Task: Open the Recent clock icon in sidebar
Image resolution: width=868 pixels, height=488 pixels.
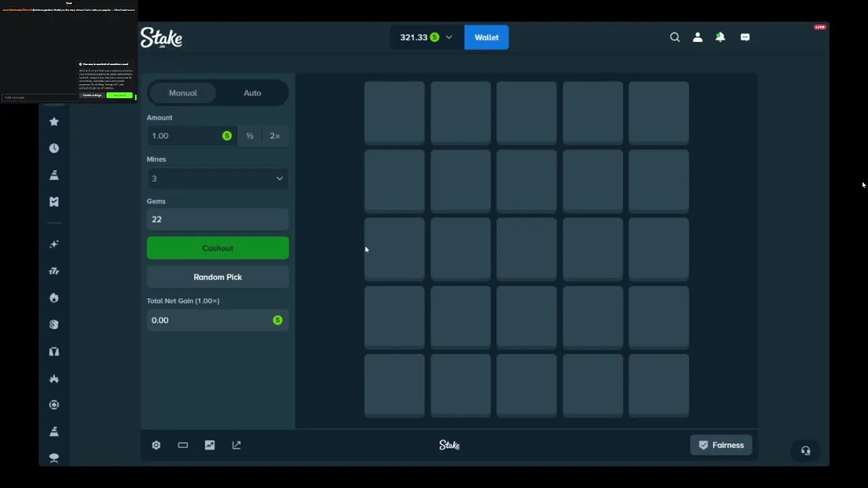Action: click(54, 148)
